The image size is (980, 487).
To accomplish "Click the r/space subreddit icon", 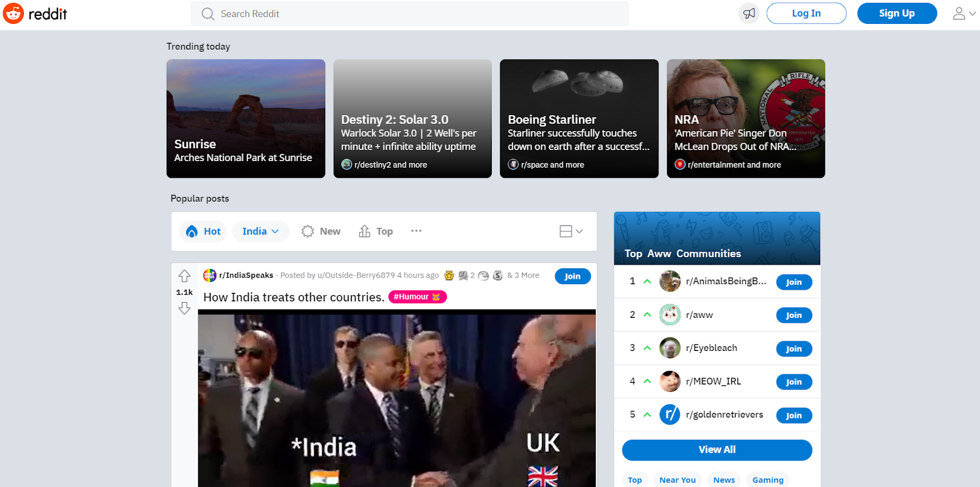I will pos(513,164).
